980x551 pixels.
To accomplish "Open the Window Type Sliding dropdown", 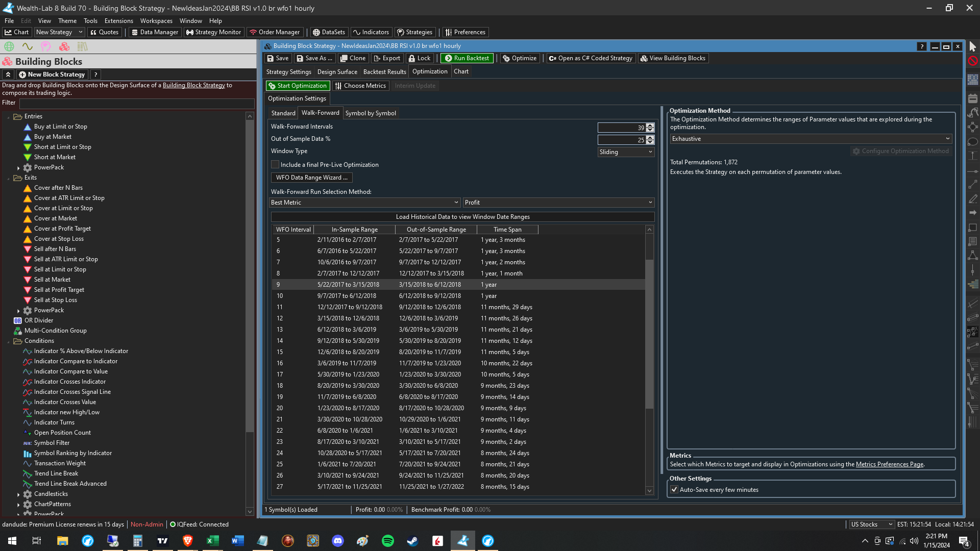I will point(626,152).
